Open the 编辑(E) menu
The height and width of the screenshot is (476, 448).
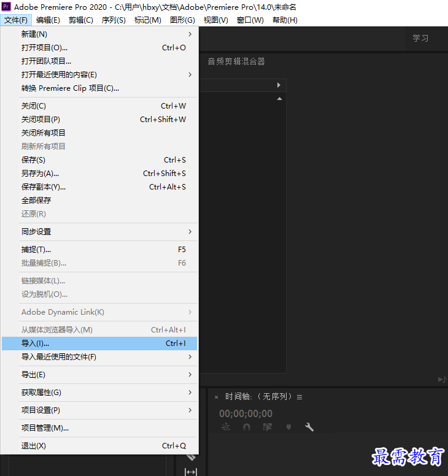[x=48, y=20]
